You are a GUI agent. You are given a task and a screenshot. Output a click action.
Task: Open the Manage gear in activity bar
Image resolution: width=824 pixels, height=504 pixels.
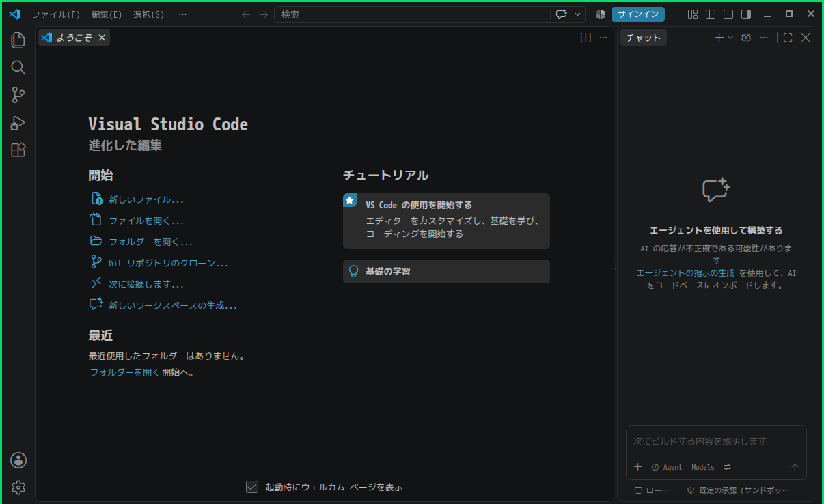18,488
